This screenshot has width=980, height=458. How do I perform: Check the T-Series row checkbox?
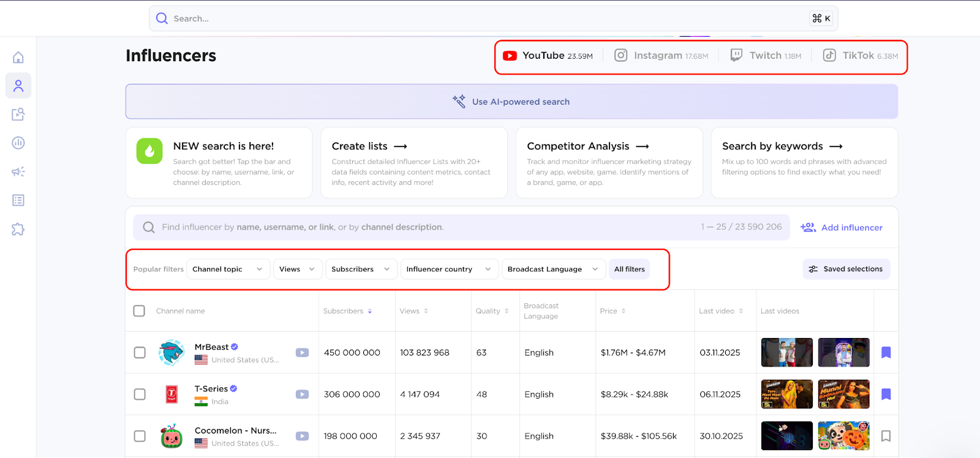[140, 394]
